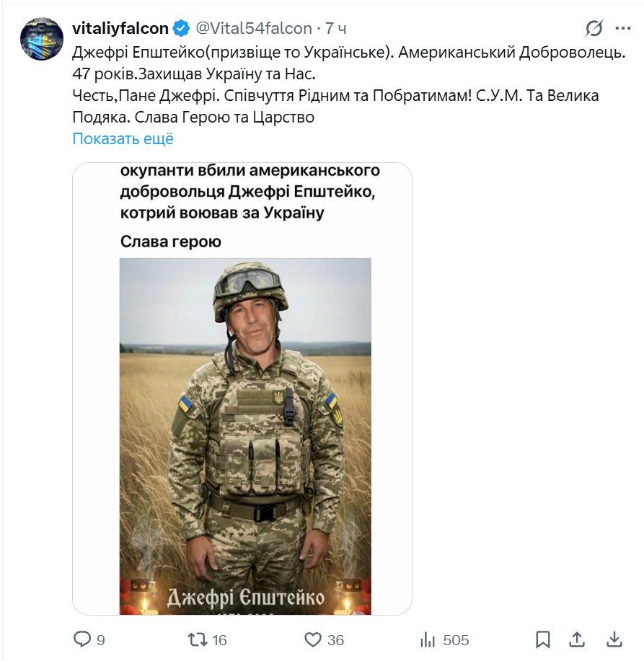Screen dimensions: 644x661
Task: Open the @Vital54falcon handle link
Action: click(254, 28)
